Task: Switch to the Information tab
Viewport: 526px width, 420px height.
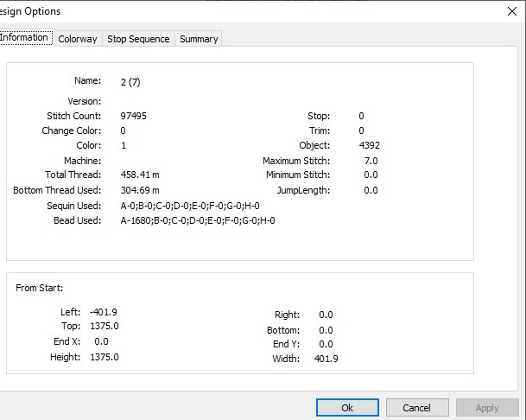Action: (x=26, y=38)
